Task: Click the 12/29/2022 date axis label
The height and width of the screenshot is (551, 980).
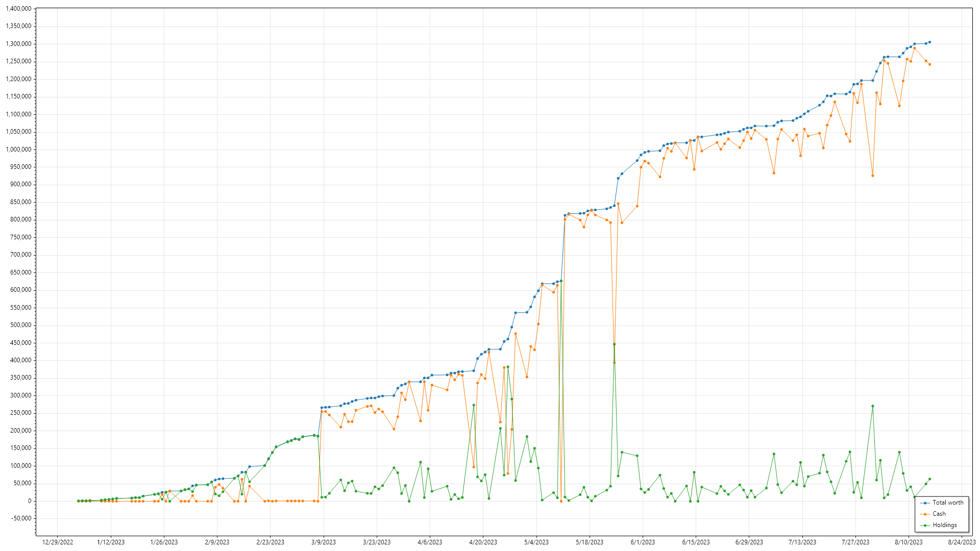Action: [57, 542]
